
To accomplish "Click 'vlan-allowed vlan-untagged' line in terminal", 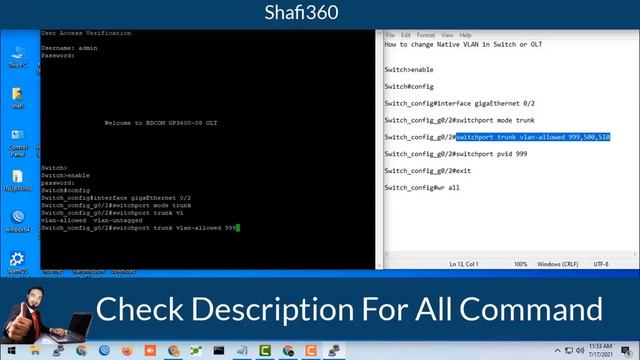I will coord(91,220).
